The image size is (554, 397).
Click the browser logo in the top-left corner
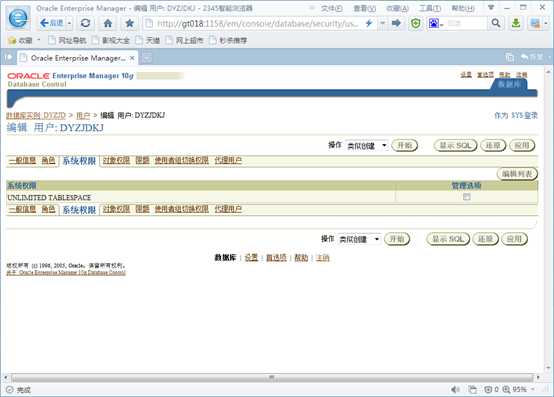[x=18, y=18]
